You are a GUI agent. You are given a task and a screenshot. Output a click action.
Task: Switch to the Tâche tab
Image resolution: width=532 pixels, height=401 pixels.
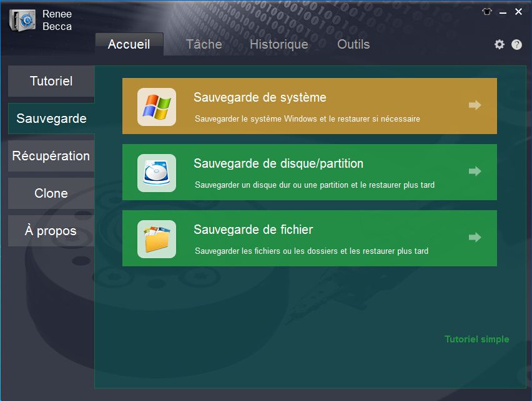204,44
